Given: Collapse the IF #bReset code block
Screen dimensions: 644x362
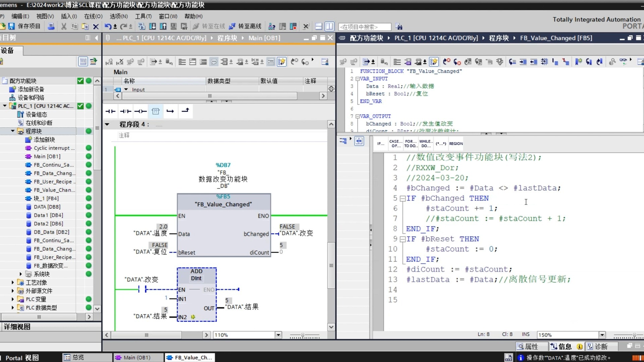Looking at the screenshot, I should coord(402,239).
